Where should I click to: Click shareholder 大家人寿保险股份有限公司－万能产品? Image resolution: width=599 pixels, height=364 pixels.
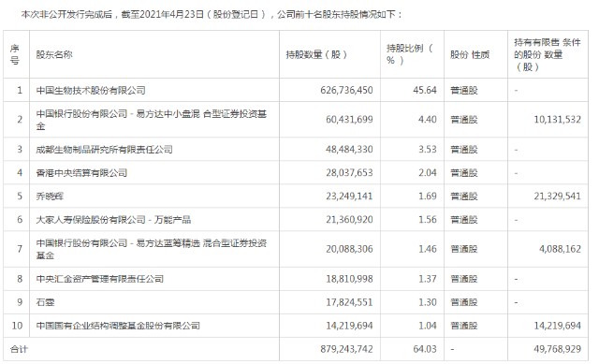(x=113, y=220)
